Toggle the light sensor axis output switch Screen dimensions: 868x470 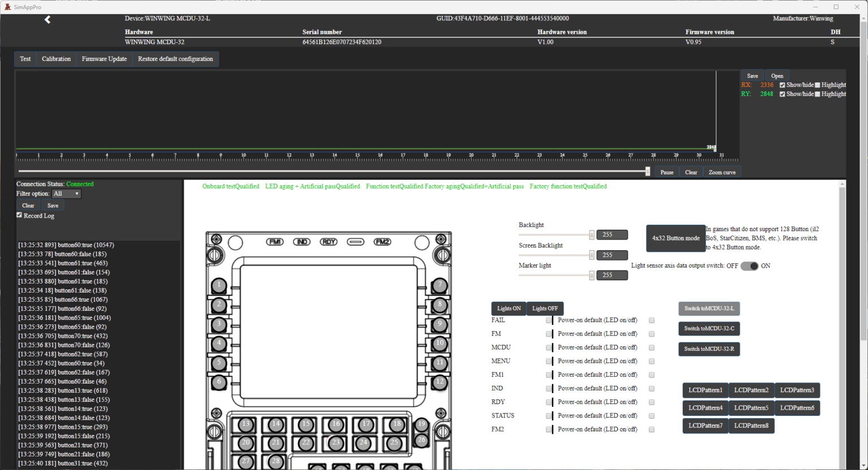pos(749,266)
